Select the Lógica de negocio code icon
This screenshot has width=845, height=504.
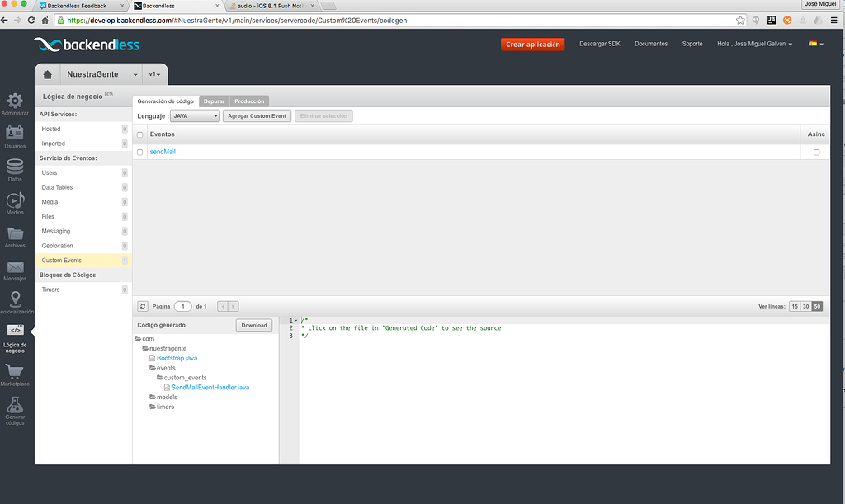pos(15,330)
